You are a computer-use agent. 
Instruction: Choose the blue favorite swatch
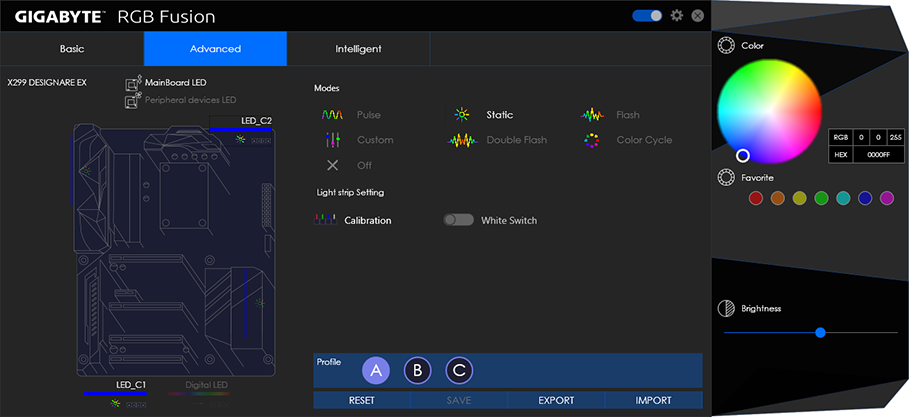[x=865, y=198]
